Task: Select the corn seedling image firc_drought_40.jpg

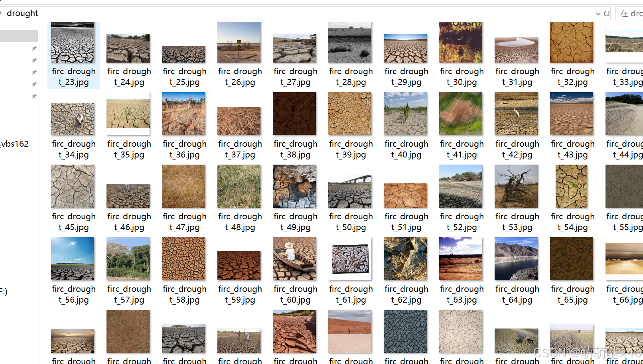Action: (x=406, y=126)
